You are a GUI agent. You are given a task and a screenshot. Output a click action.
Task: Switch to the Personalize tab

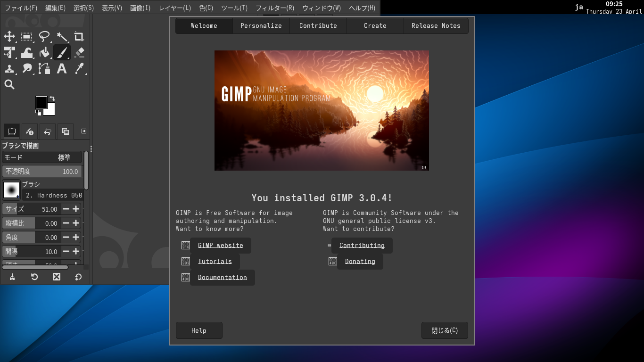(x=261, y=25)
